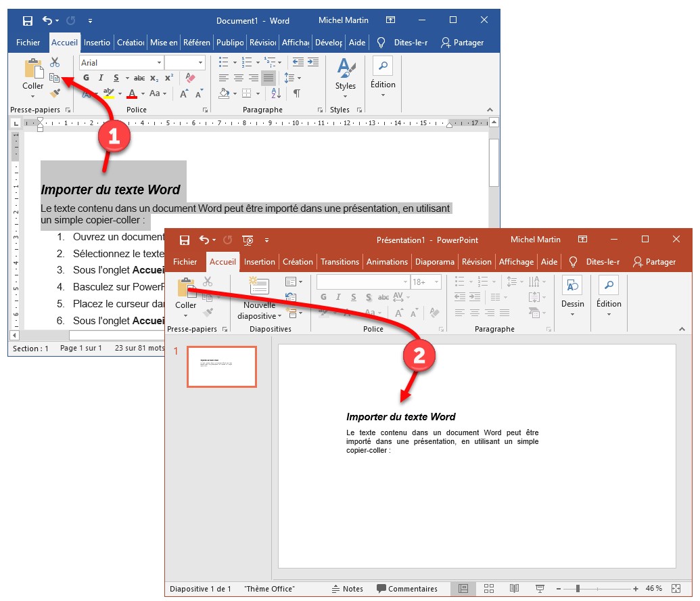Viewport: 700px width, 601px height.
Task: Switch to Transitions tab in PowerPoint
Action: coord(340,262)
